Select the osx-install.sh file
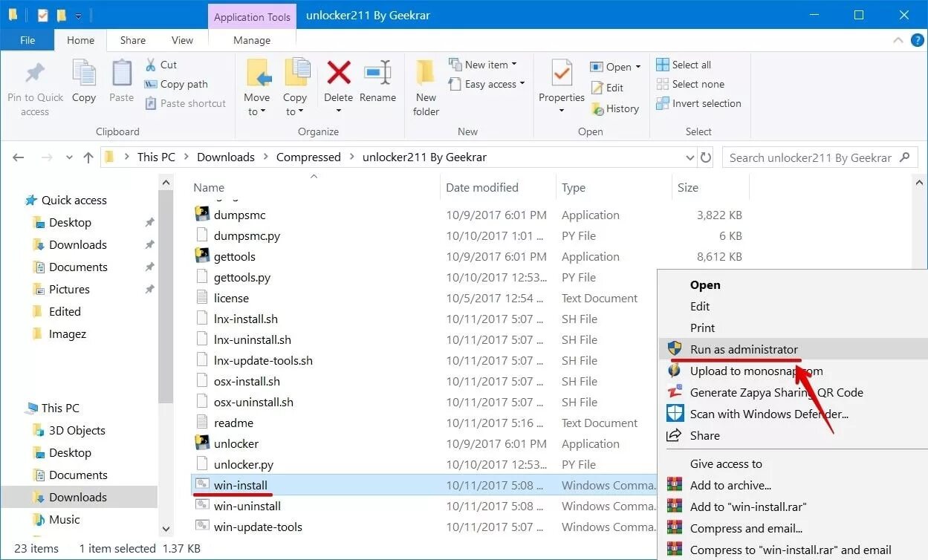The width and height of the screenshot is (928, 560). (x=247, y=381)
